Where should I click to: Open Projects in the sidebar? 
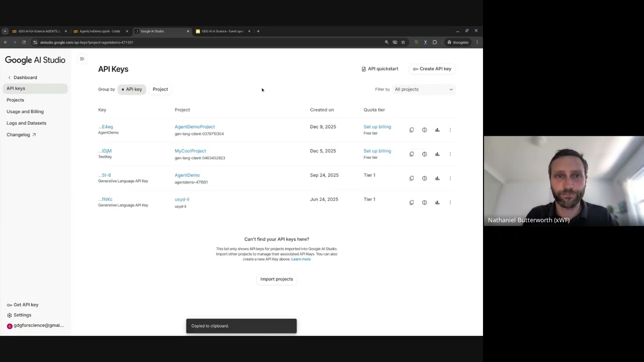pyautogui.click(x=15, y=100)
